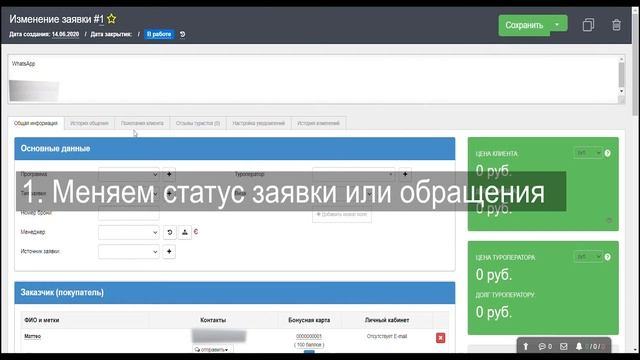Viewport: 640px width, 360px height.
Task: Click the help icon in ЦЕНА КЛИЕНТА panel
Action: coord(608,153)
